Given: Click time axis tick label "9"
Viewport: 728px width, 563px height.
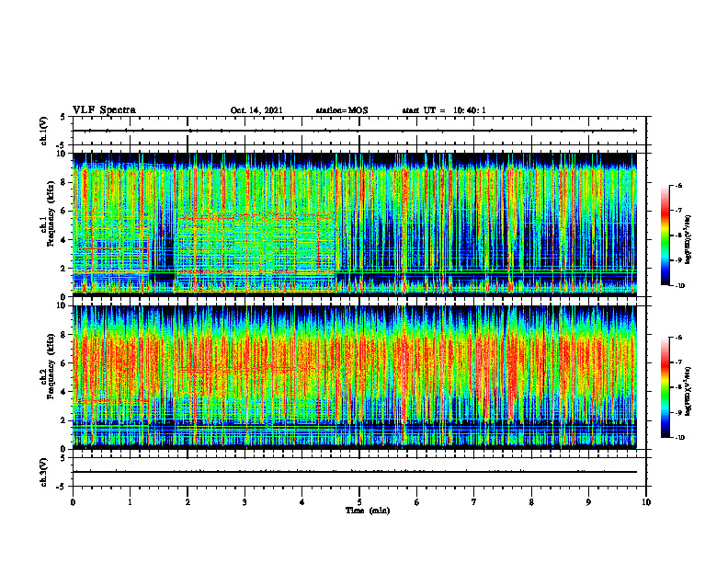Looking at the screenshot, I should [x=588, y=502].
